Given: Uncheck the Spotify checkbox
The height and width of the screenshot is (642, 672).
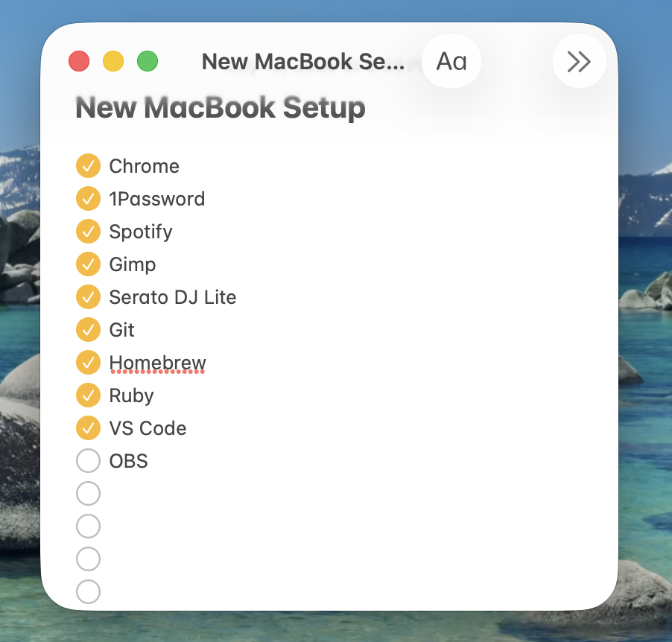Looking at the screenshot, I should (x=89, y=232).
